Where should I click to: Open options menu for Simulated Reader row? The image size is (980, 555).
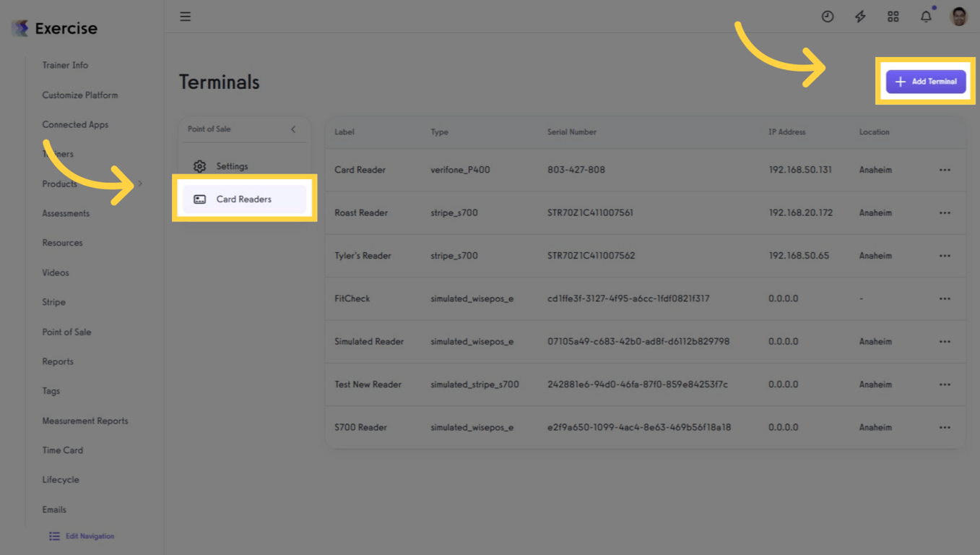point(945,342)
